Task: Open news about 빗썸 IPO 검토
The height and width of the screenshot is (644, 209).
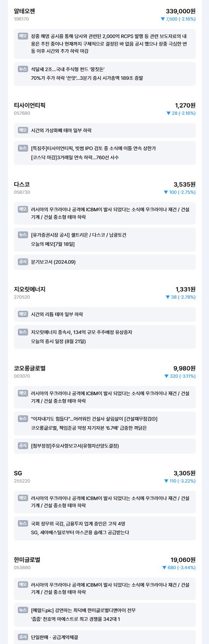Action: click(x=93, y=148)
